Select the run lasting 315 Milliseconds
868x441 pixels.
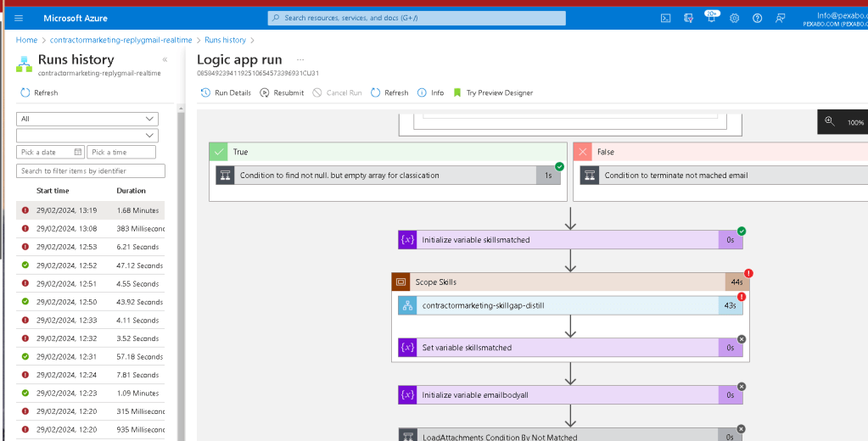click(90, 411)
